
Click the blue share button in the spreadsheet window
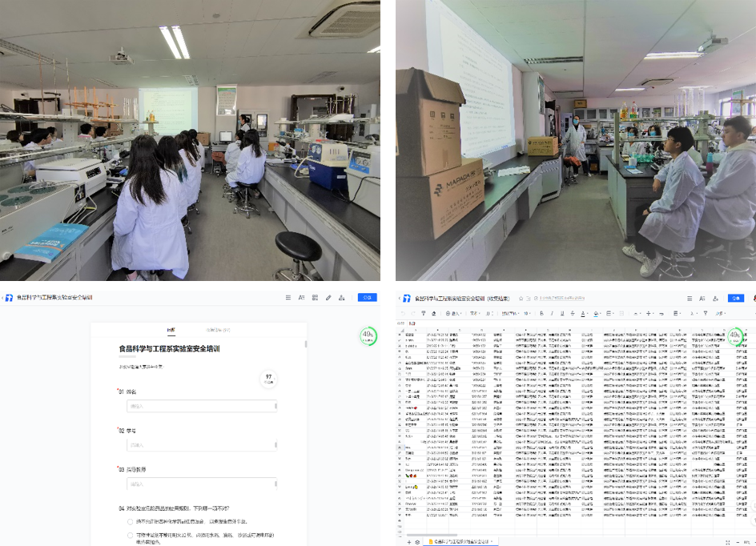pyautogui.click(x=736, y=299)
